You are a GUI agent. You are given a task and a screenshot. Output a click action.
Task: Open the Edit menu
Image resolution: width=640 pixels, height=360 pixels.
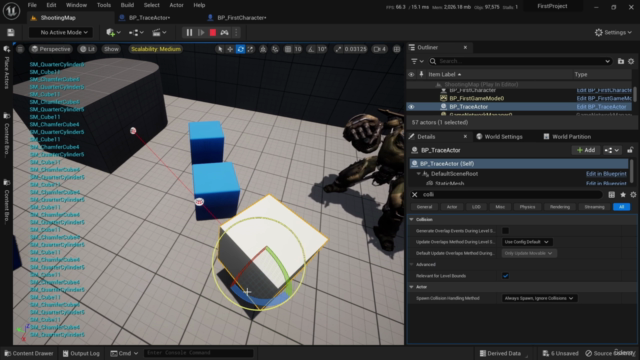tap(51, 5)
